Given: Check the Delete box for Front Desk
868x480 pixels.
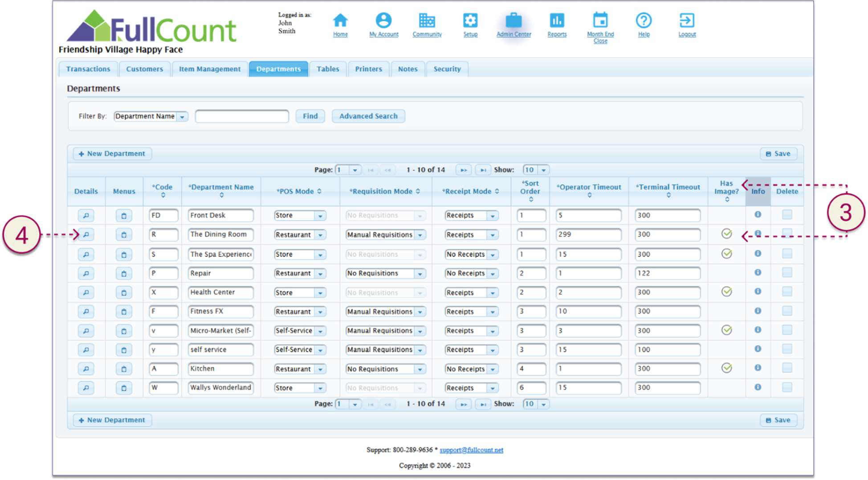Looking at the screenshot, I should coord(787,215).
